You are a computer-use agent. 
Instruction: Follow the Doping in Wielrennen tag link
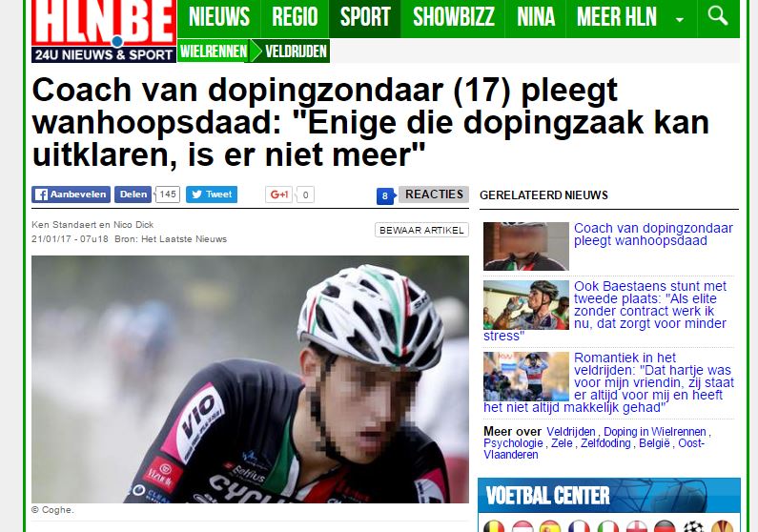pyautogui.click(x=655, y=432)
